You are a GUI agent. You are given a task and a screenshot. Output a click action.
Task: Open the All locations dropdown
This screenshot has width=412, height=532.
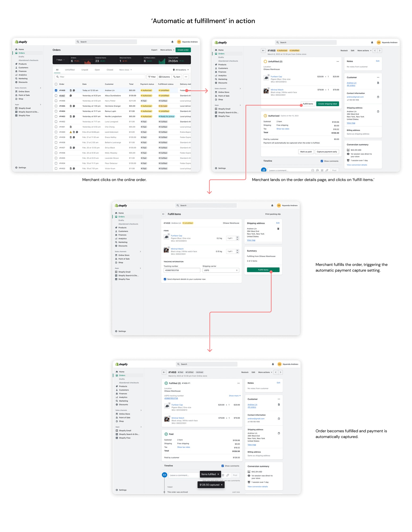(x=181, y=70)
